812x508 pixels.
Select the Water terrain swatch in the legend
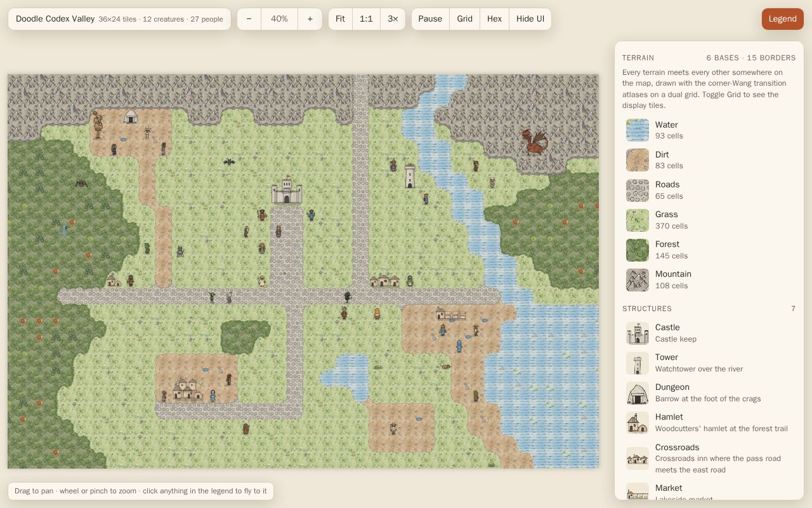click(638, 130)
